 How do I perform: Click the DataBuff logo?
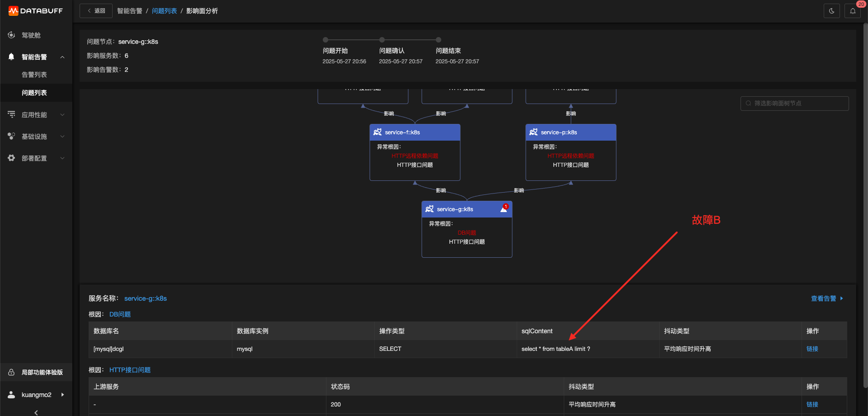tap(36, 11)
